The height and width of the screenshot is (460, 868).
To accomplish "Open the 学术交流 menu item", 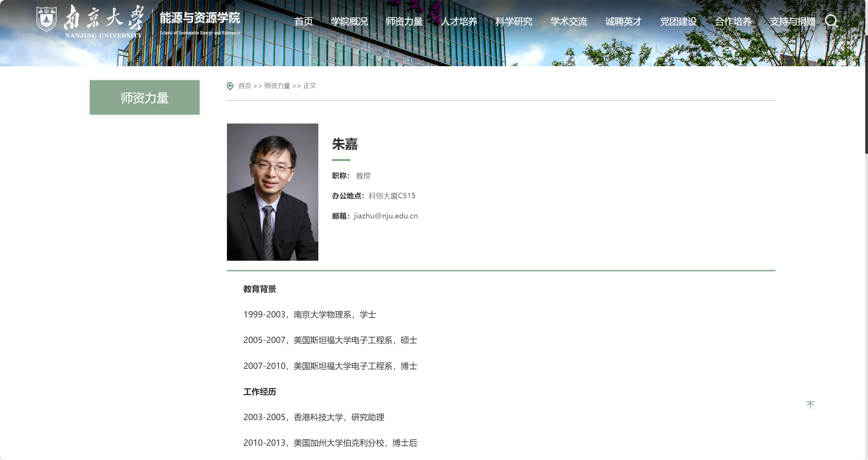I will pyautogui.click(x=569, y=21).
